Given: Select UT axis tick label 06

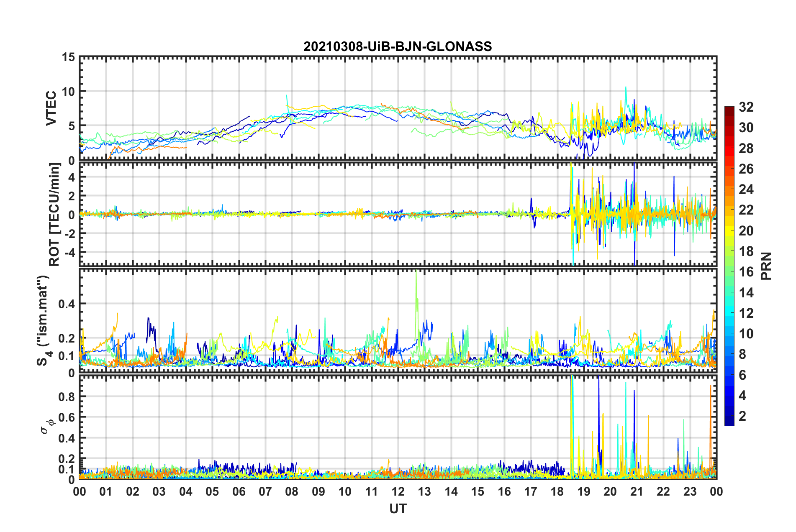Looking at the screenshot, I should pyautogui.click(x=239, y=491).
